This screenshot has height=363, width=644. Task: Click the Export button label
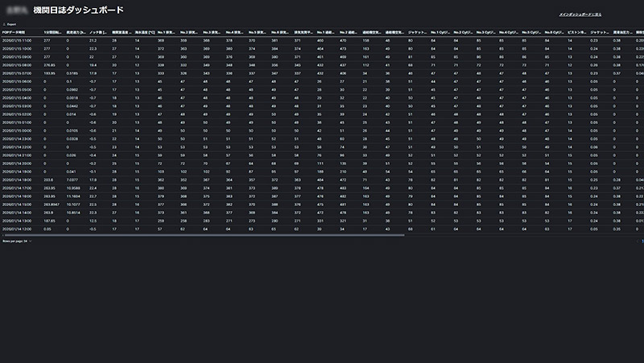click(11, 24)
